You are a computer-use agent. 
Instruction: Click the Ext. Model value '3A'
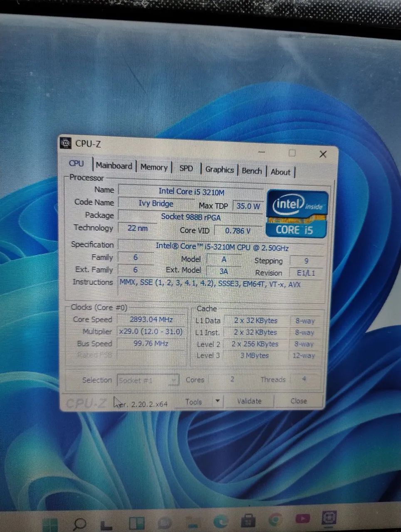point(223,271)
